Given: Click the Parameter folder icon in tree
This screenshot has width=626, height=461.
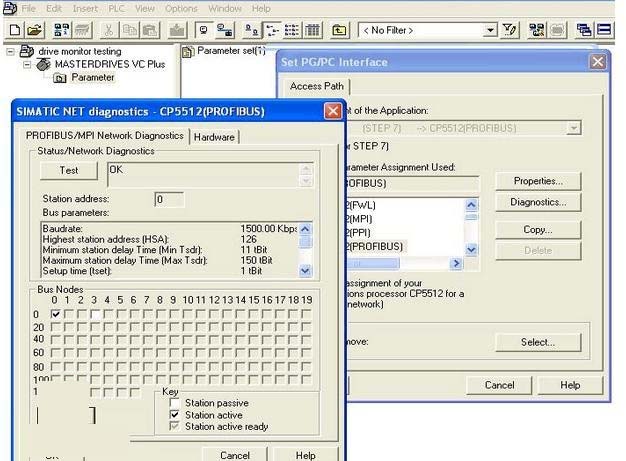Looking at the screenshot, I should pyautogui.click(x=59, y=78).
